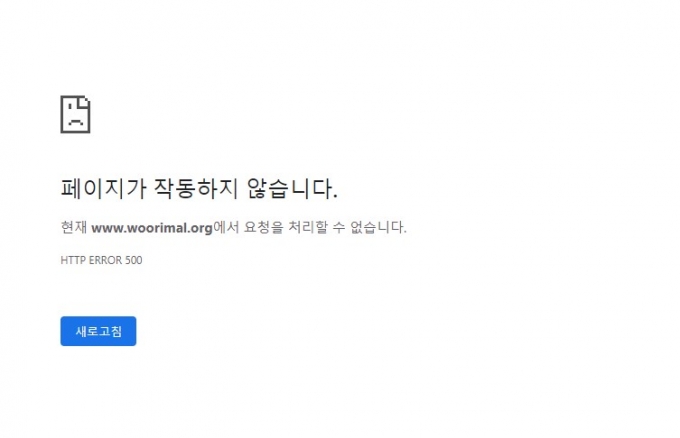
Task: Click the 에서 particle after the domain
Action: click(x=226, y=227)
